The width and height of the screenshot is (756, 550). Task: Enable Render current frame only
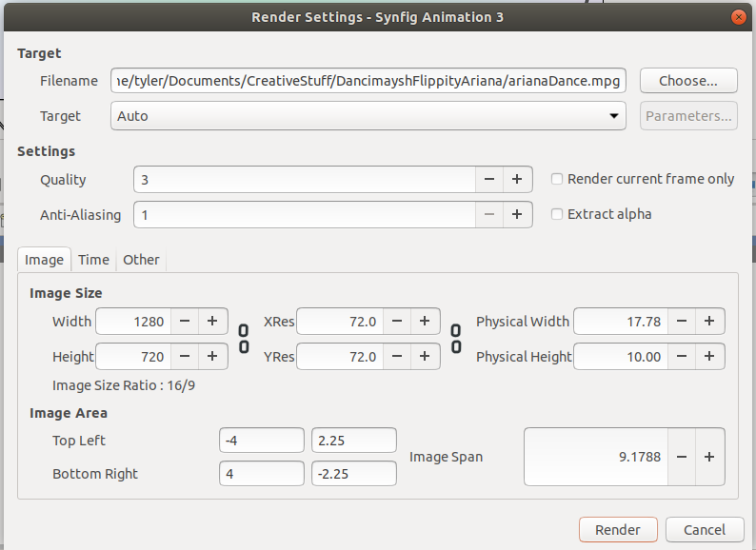557,179
